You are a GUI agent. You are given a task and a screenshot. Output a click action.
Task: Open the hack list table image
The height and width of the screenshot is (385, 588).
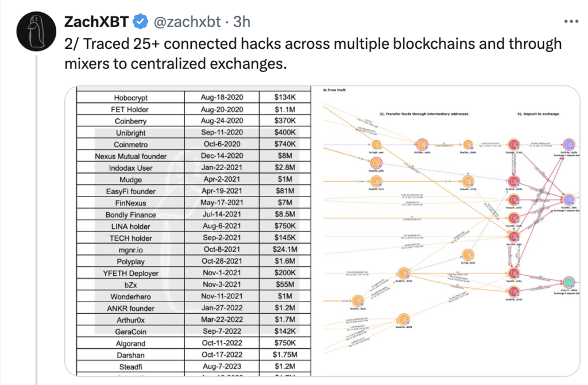click(193, 230)
